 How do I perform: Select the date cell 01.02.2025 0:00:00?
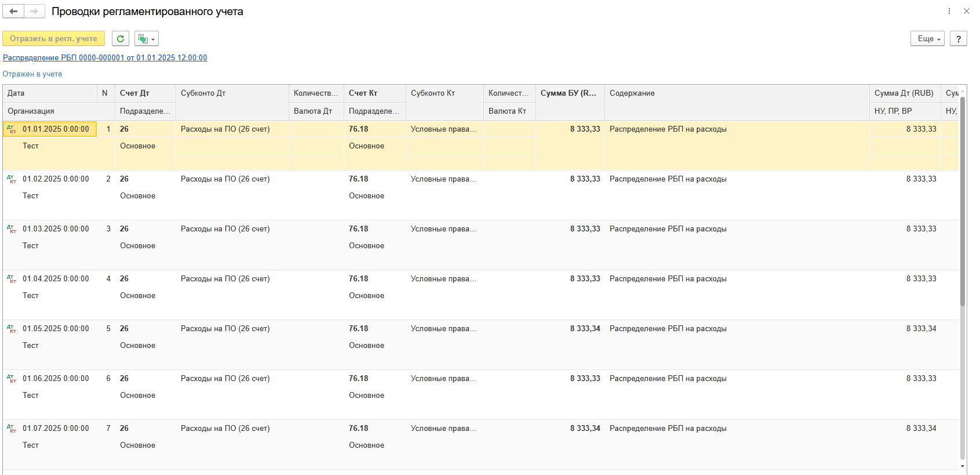(x=56, y=179)
